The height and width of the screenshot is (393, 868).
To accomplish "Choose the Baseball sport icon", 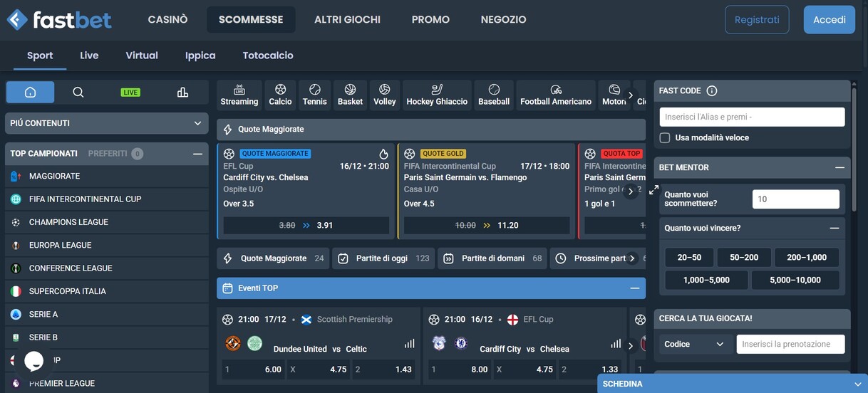I will 494,95.
